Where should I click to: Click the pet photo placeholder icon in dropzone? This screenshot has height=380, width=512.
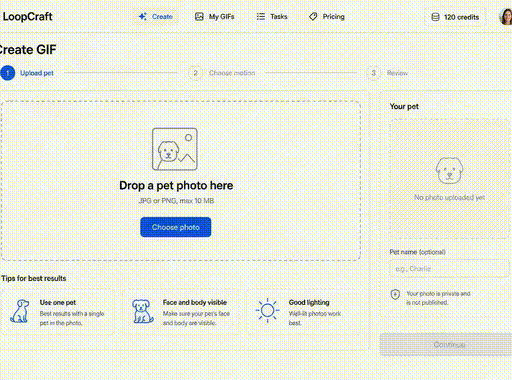(x=175, y=149)
